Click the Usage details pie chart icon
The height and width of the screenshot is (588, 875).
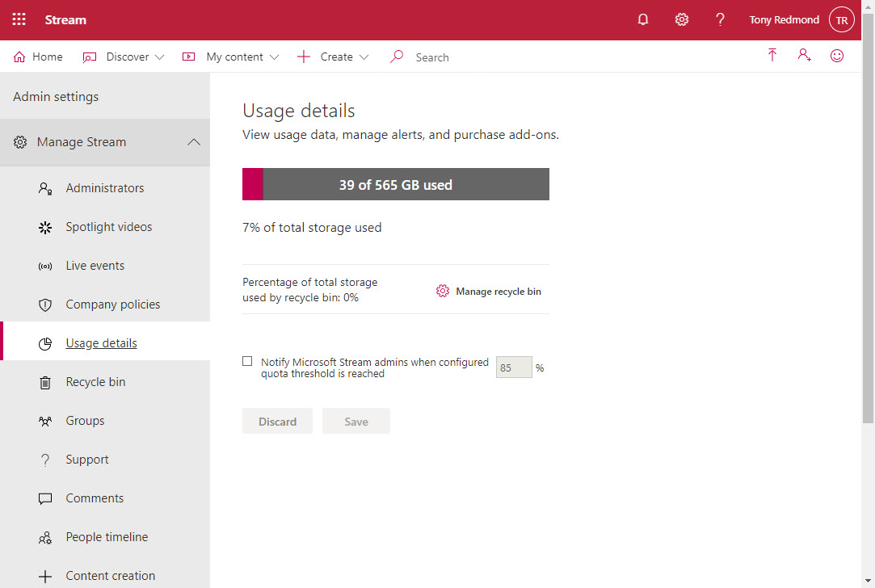[x=45, y=343]
